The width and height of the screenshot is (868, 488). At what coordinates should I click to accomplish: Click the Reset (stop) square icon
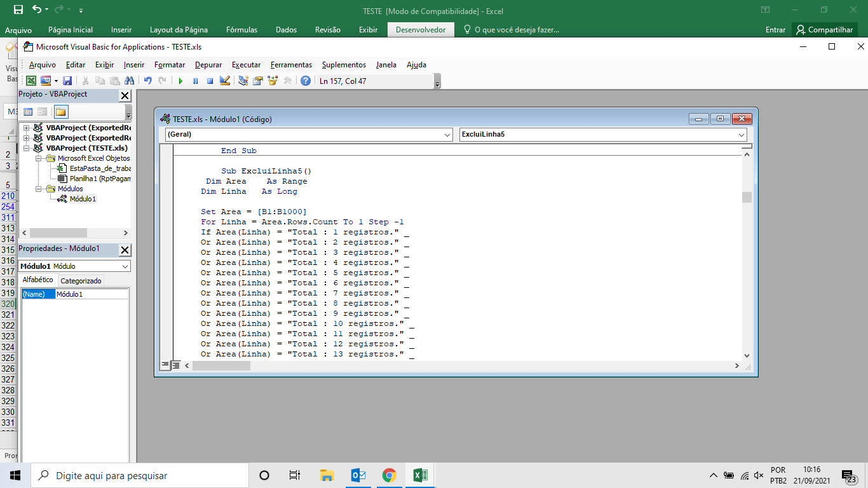(x=210, y=81)
